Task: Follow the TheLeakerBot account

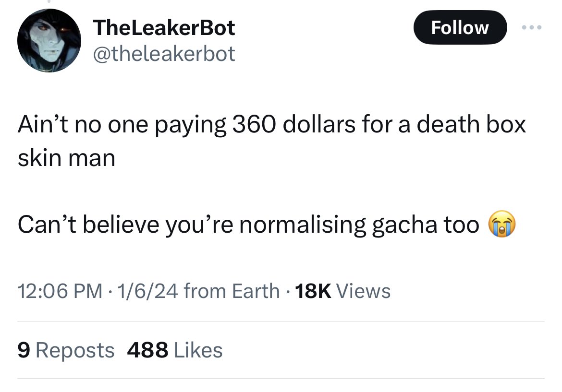Action: tap(460, 27)
